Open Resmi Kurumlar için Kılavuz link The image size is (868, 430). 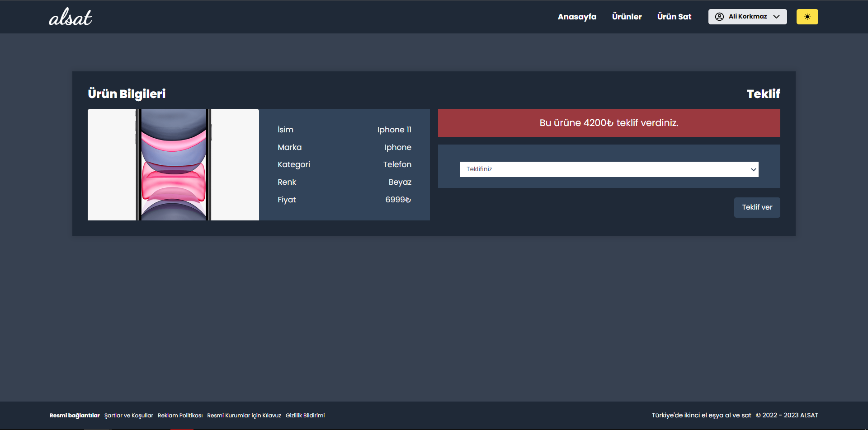244,416
